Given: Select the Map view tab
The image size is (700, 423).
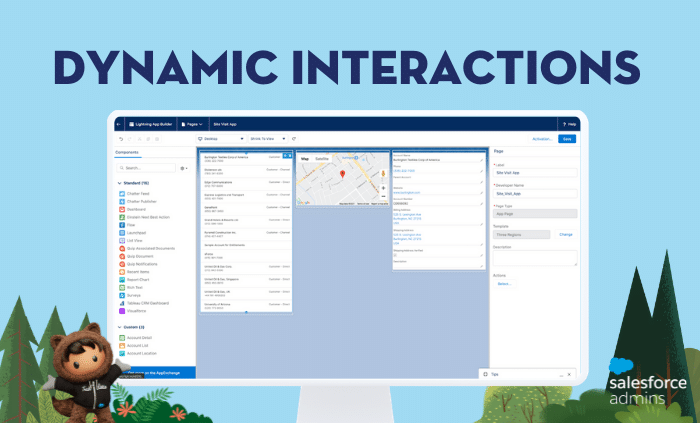Looking at the screenshot, I should click(x=305, y=158).
